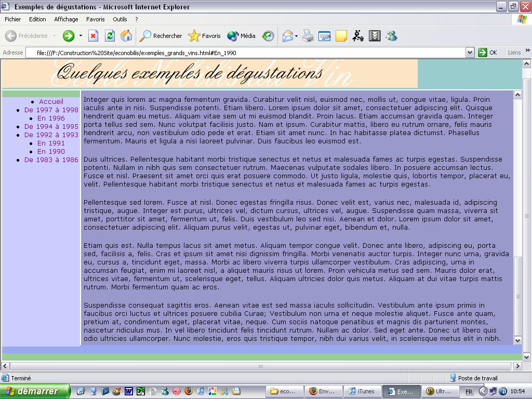The height and width of the screenshot is (399, 532).
Task: Expand the Forward button history dropdown
Action: (x=81, y=36)
